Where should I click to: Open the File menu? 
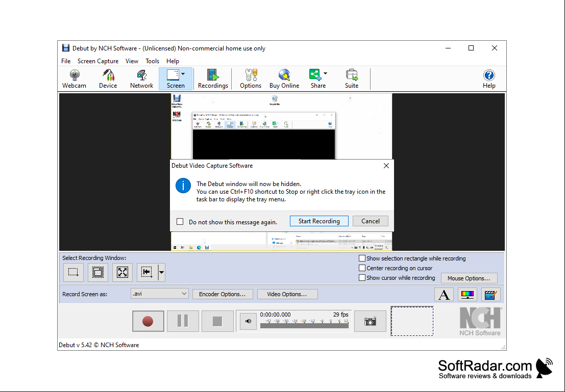66,61
